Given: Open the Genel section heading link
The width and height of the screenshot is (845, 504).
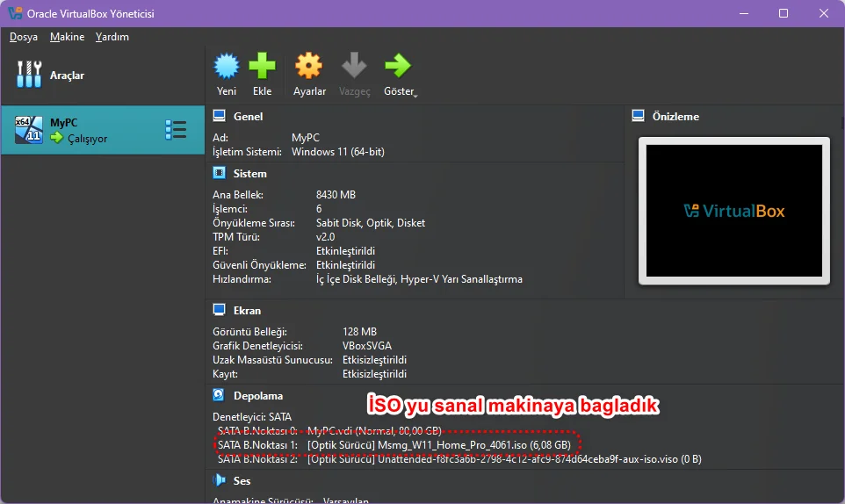Looking at the screenshot, I should click(248, 116).
